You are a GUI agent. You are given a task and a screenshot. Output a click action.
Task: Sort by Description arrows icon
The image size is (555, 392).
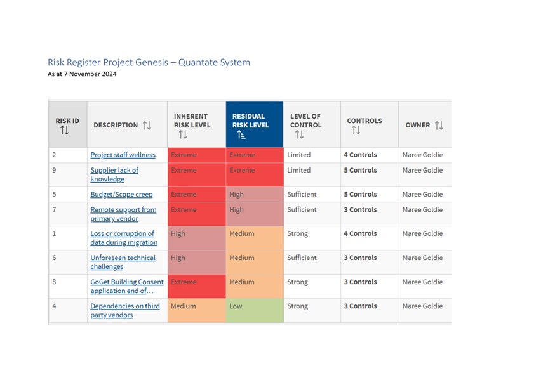click(147, 126)
